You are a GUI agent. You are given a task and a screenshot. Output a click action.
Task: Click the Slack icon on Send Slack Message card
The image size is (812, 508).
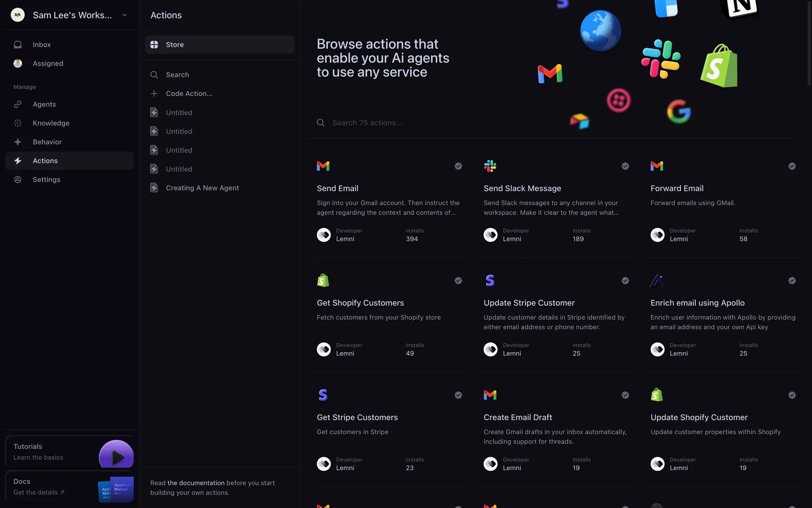pyautogui.click(x=490, y=166)
